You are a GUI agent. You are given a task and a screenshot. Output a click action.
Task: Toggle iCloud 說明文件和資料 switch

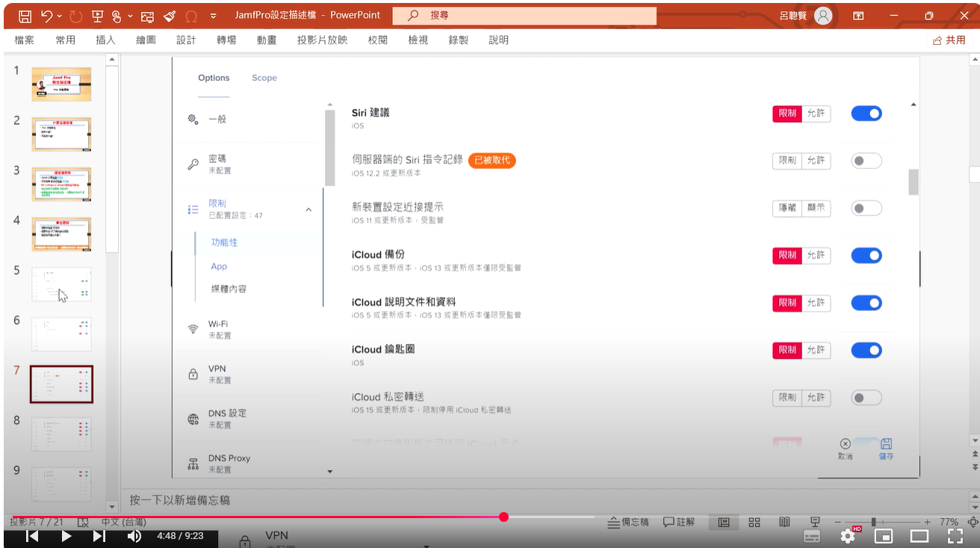(866, 303)
